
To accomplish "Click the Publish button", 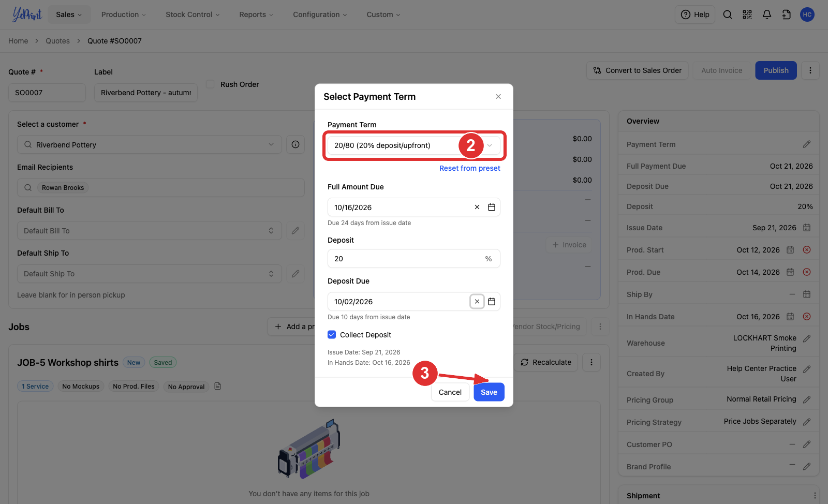I will coord(776,70).
